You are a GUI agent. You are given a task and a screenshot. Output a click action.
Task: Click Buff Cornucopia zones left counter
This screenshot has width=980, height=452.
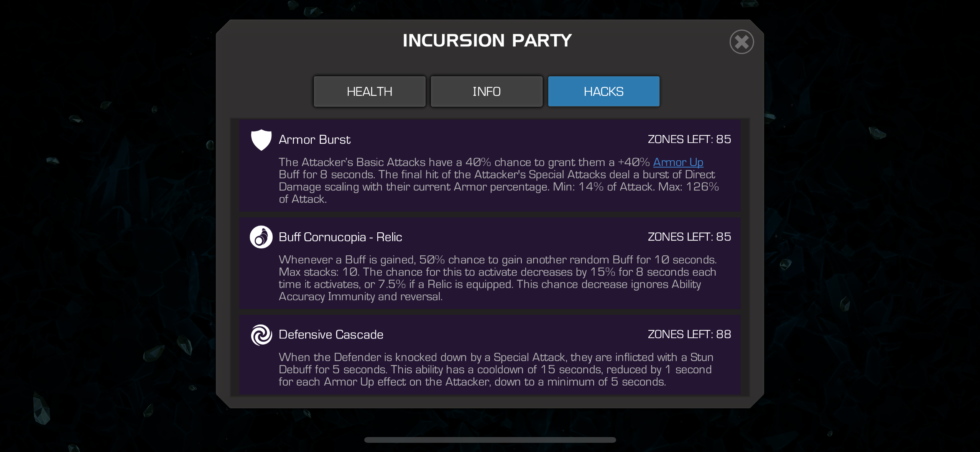pos(689,237)
